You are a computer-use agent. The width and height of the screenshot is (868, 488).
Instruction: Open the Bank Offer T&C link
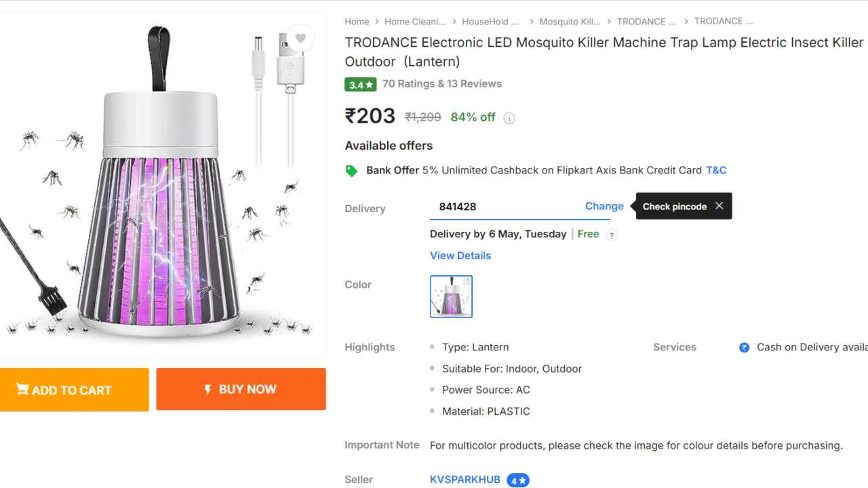point(716,170)
